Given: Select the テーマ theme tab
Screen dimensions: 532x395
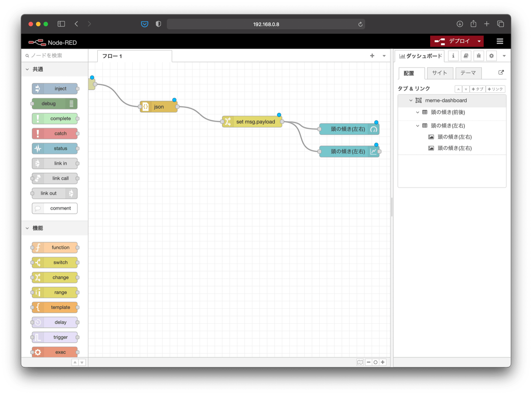Looking at the screenshot, I should pyautogui.click(x=469, y=73).
